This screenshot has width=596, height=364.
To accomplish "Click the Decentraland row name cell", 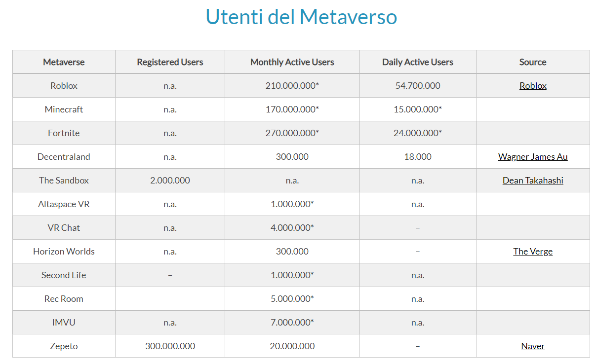I will [64, 157].
